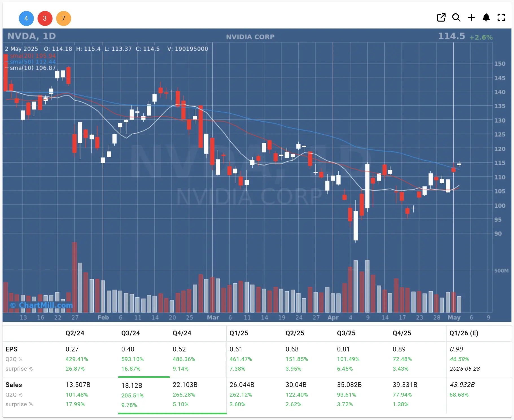The width and height of the screenshot is (514, 420).
Task: Click sales value 22.103B
Action: point(185,385)
